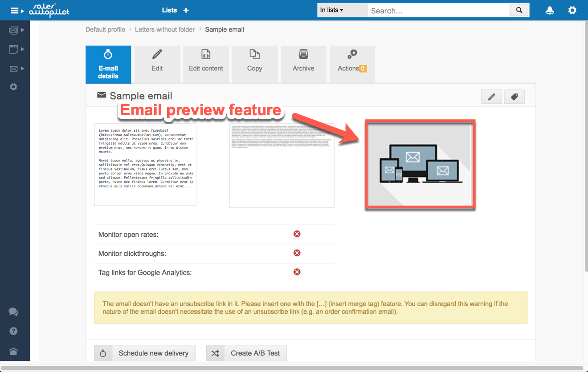Image resolution: width=588 pixels, height=372 pixels.
Task: Open the help question mark icon
Action: [x=13, y=331]
